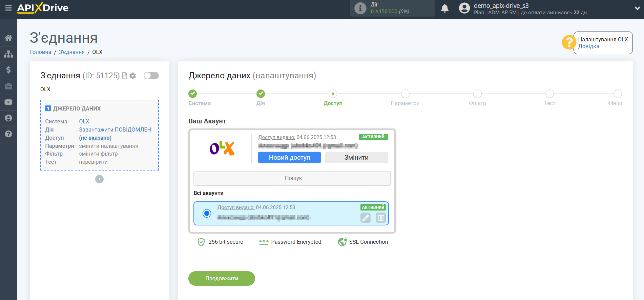Open the notifications bell
This screenshot has width=644, height=300.
445,8
